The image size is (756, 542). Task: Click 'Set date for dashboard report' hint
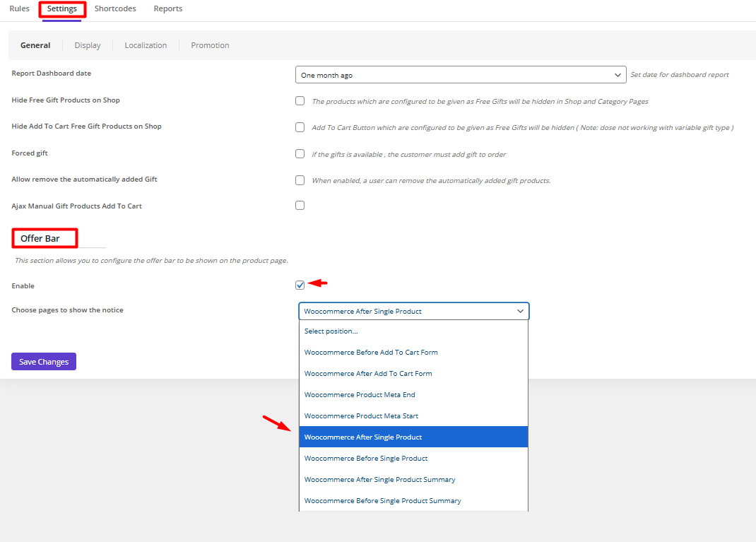pyautogui.click(x=679, y=75)
